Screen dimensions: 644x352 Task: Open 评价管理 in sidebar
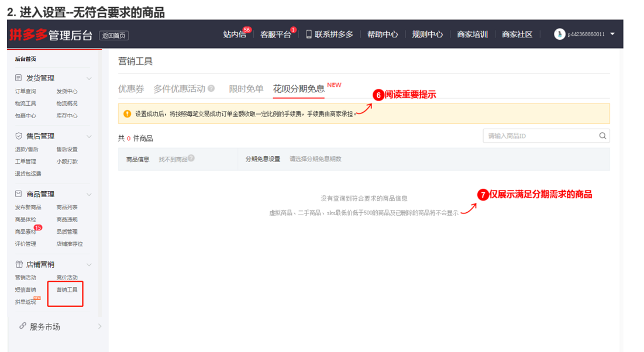point(26,244)
